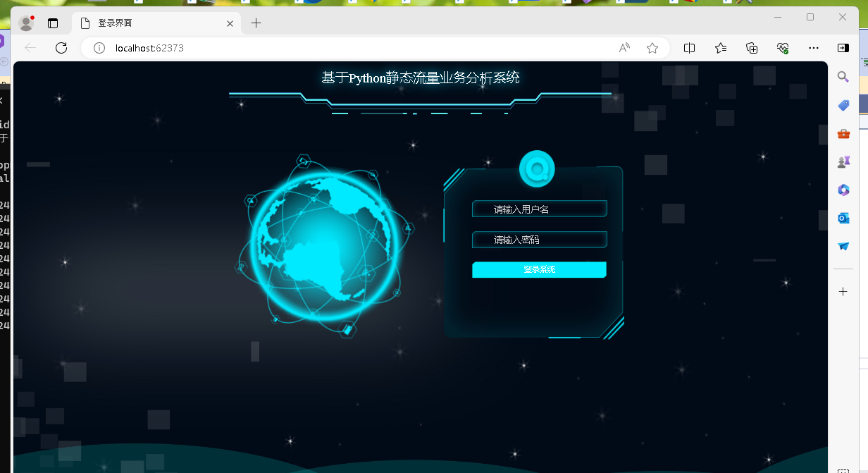Open the sidebar Outlook icon
This screenshot has width=868, height=473.
843,218
